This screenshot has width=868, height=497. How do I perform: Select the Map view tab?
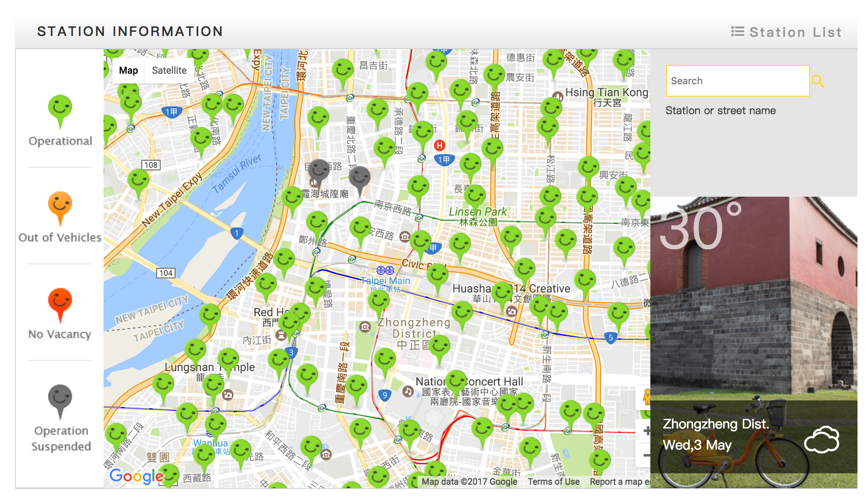pos(128,70)
